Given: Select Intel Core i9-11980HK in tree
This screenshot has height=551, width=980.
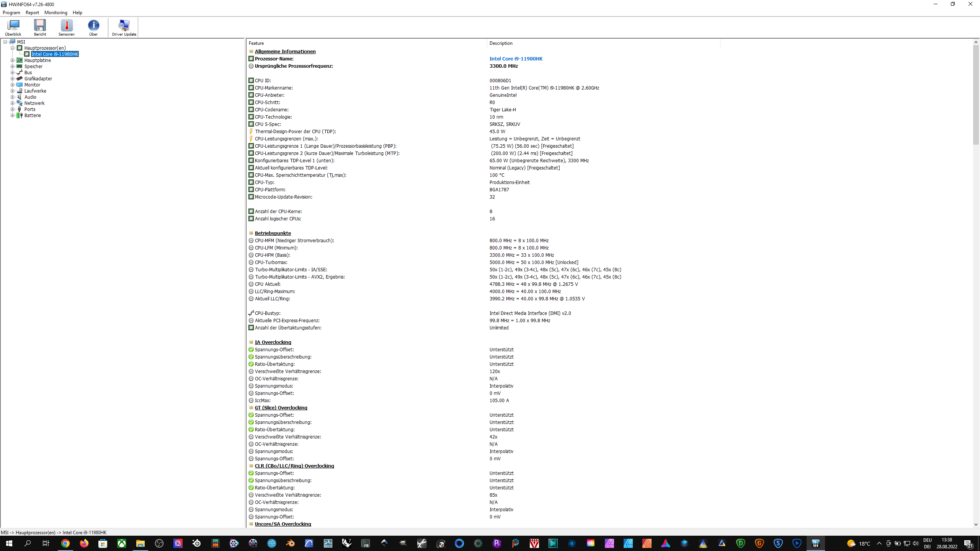Looking at the screenshot, I should tap(55, 54).
